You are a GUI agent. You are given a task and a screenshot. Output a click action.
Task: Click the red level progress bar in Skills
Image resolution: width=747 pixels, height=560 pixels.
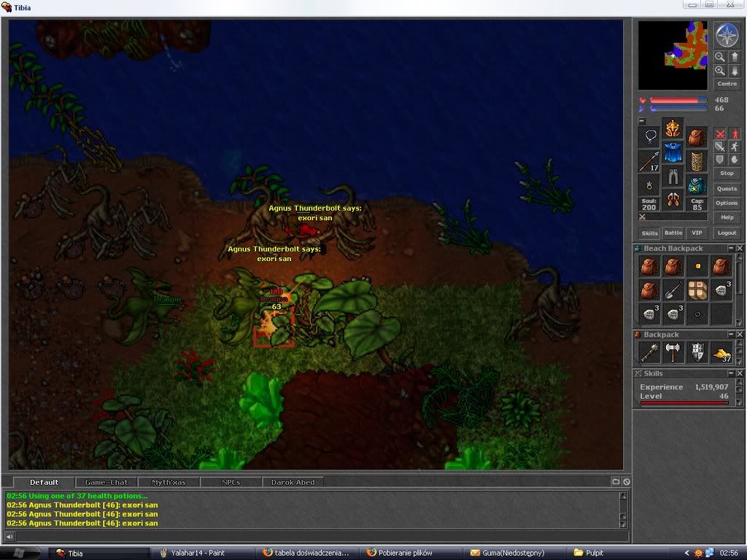tap(684, 402)
